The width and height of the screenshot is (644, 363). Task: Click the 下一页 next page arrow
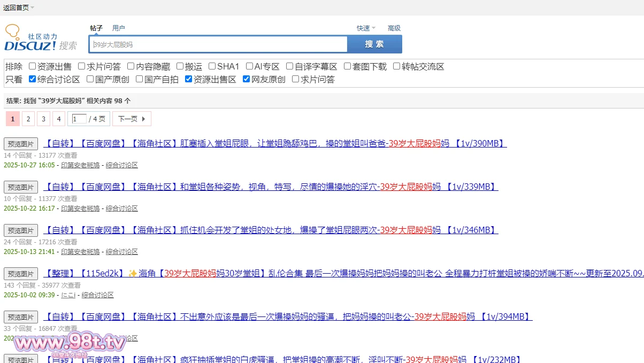(x=132, y=119)
